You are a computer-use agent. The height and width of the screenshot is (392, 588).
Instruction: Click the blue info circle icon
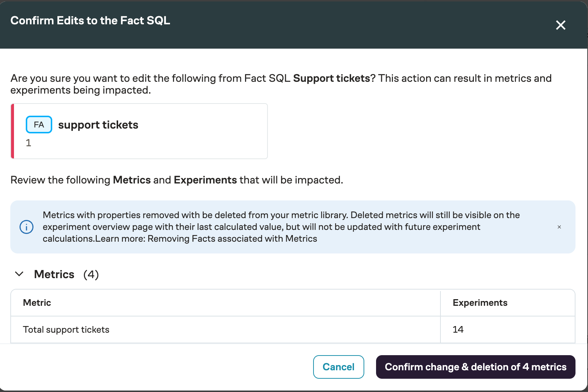click(26, 227)
